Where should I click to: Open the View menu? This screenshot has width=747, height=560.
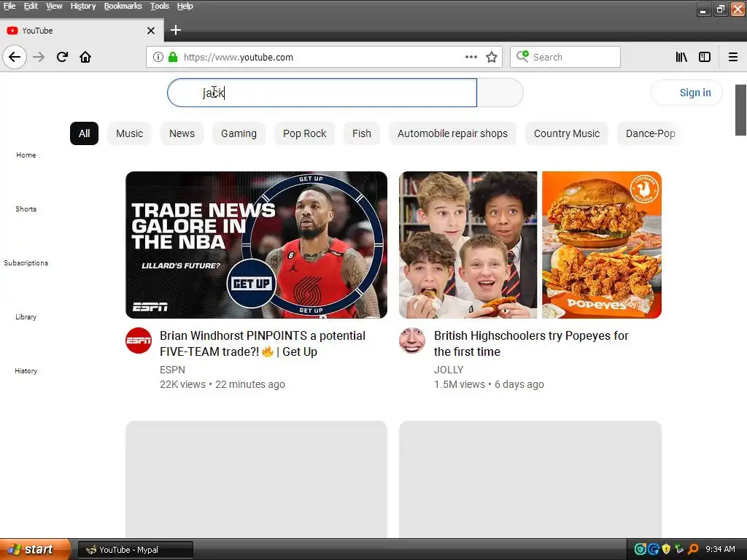54,6
